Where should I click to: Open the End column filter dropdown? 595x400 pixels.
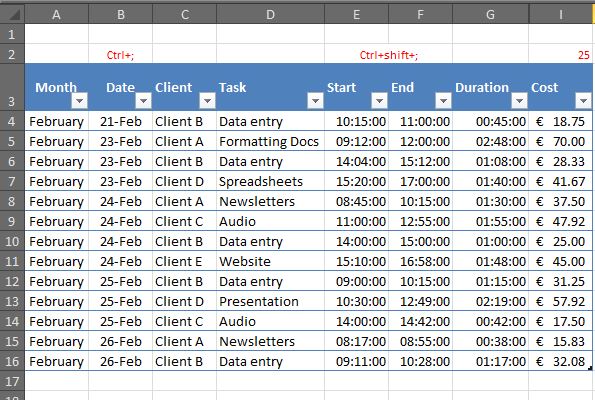point(443,101)
